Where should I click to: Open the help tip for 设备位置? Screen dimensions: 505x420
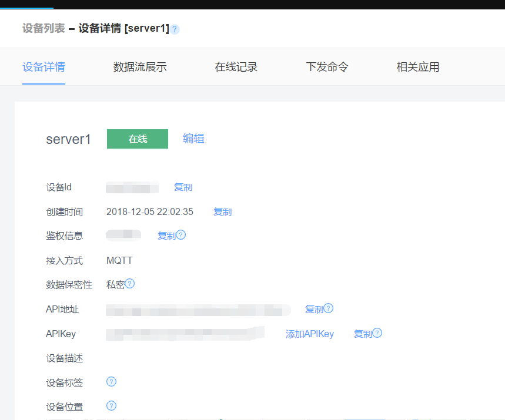click(111, 406)
